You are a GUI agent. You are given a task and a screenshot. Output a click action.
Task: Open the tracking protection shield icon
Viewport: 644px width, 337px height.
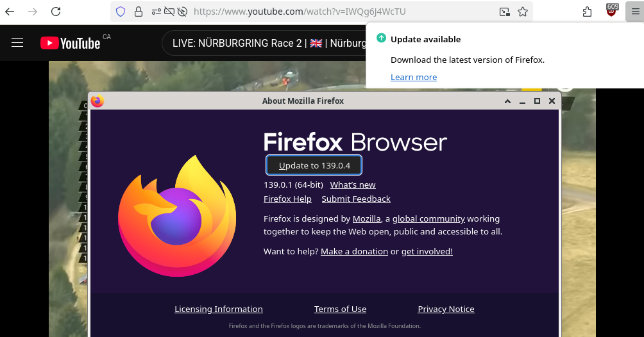pos(121,12)
